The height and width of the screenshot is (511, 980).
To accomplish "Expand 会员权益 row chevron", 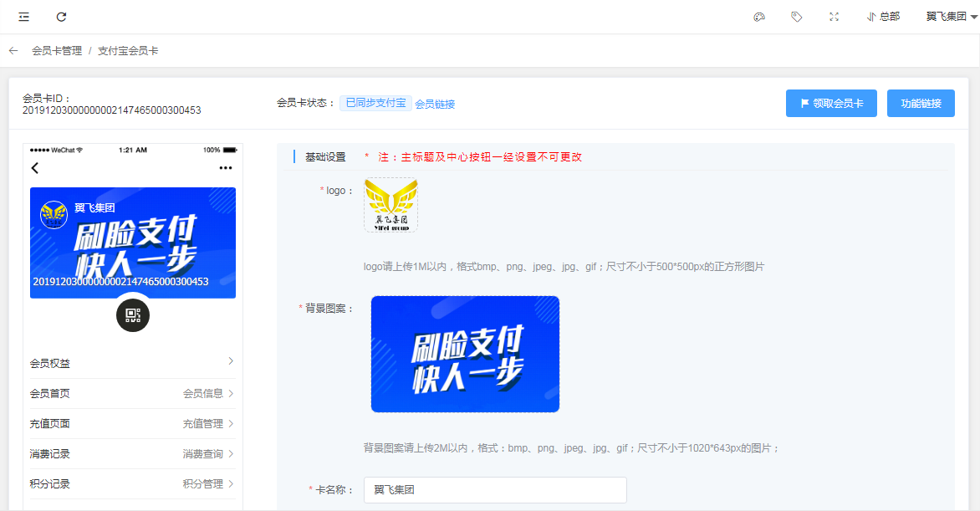I will pos(231,361).
